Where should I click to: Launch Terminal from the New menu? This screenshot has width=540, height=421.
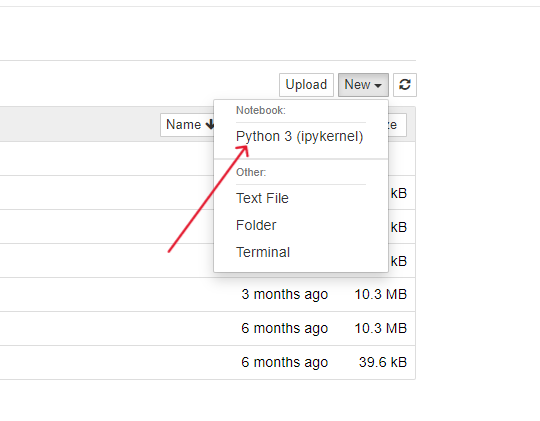tap(263, 252)
